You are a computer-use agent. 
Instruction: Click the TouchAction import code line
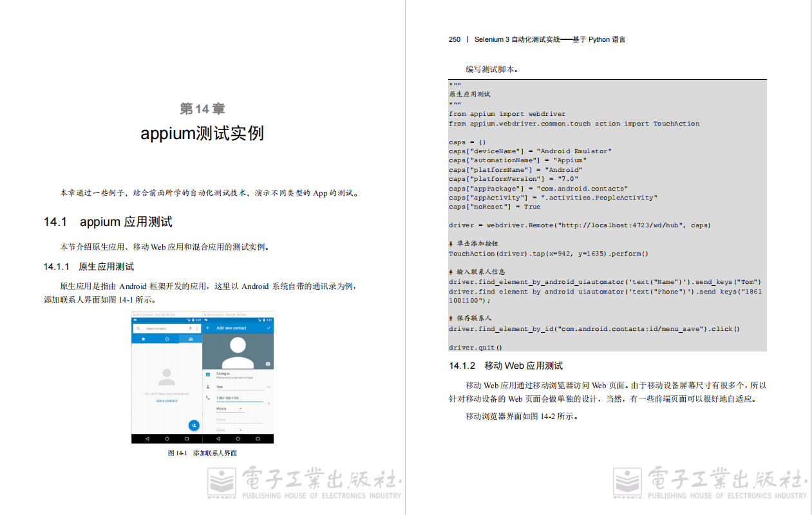[574, 124]
